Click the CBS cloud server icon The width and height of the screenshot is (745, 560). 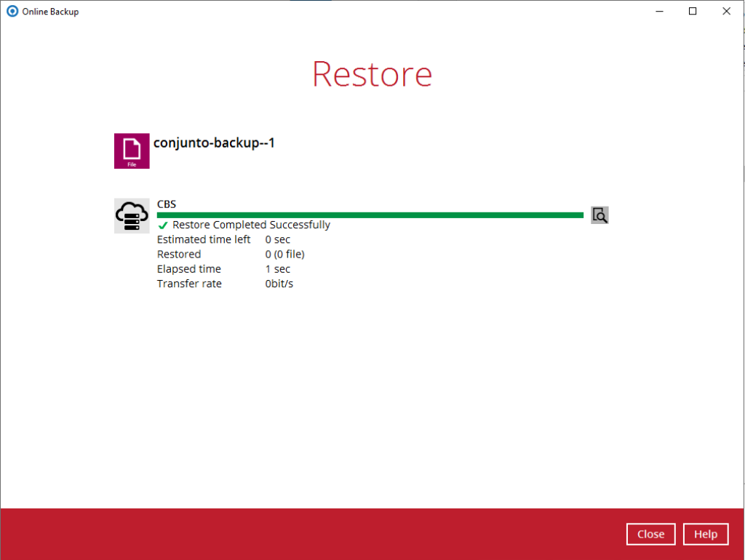tap(132, 216)
